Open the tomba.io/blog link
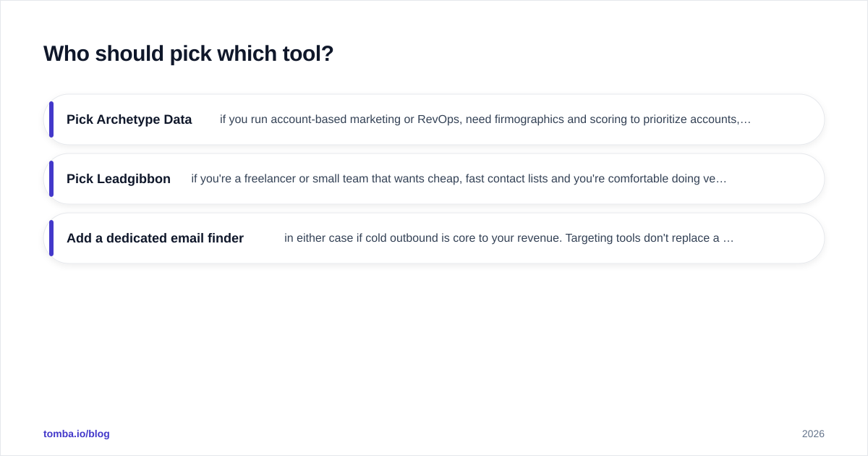The height and width of the screenshot is (456, 868). click(77, 434)
